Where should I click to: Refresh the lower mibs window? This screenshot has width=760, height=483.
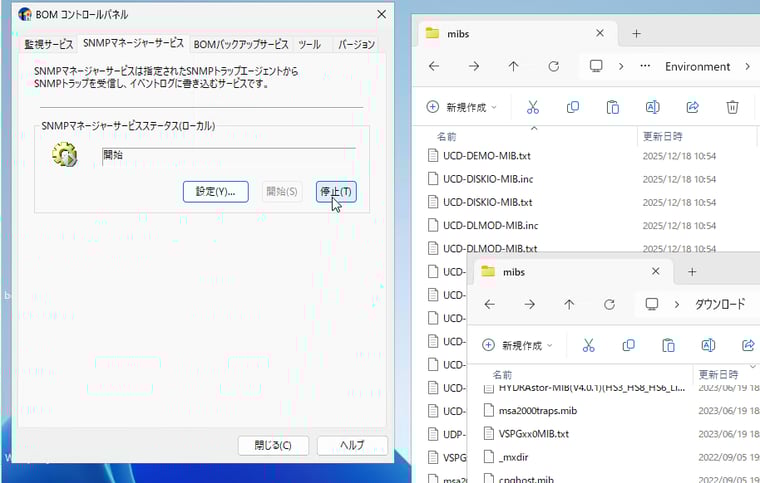tap(609, 305)
